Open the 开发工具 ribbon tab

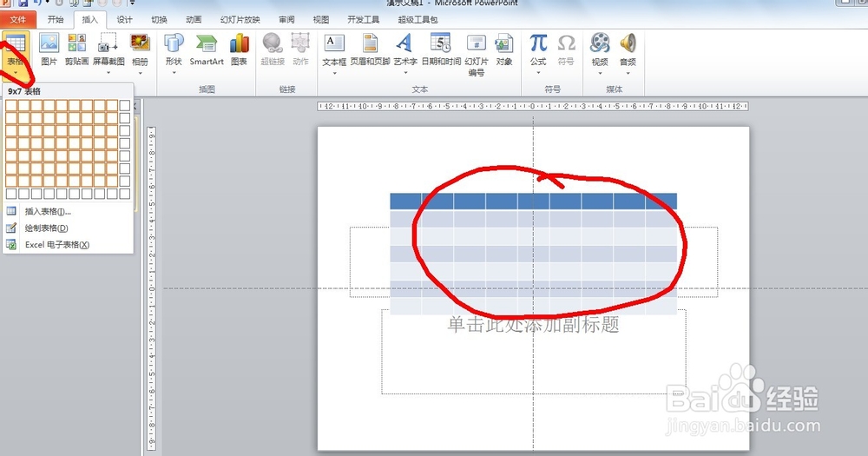tap(363, 19)
